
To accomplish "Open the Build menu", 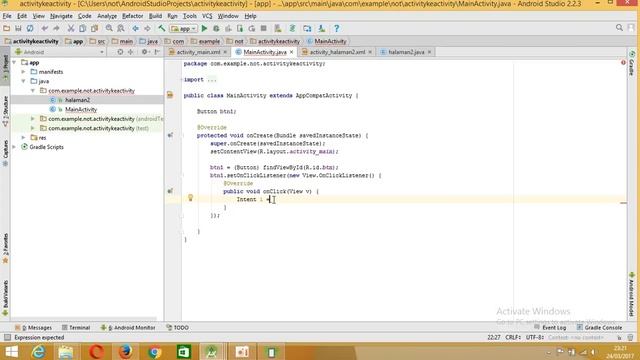I will pos(155,16).
